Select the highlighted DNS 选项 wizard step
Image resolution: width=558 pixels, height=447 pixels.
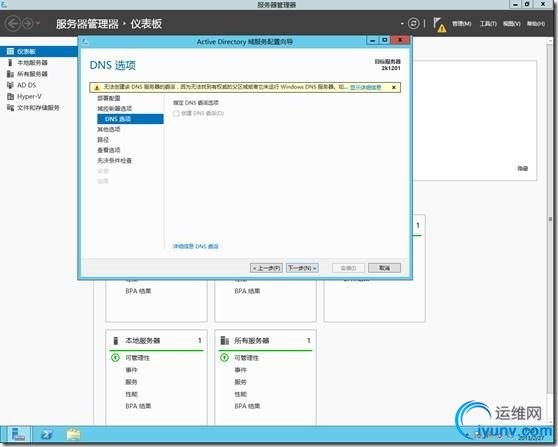[130, 119]
